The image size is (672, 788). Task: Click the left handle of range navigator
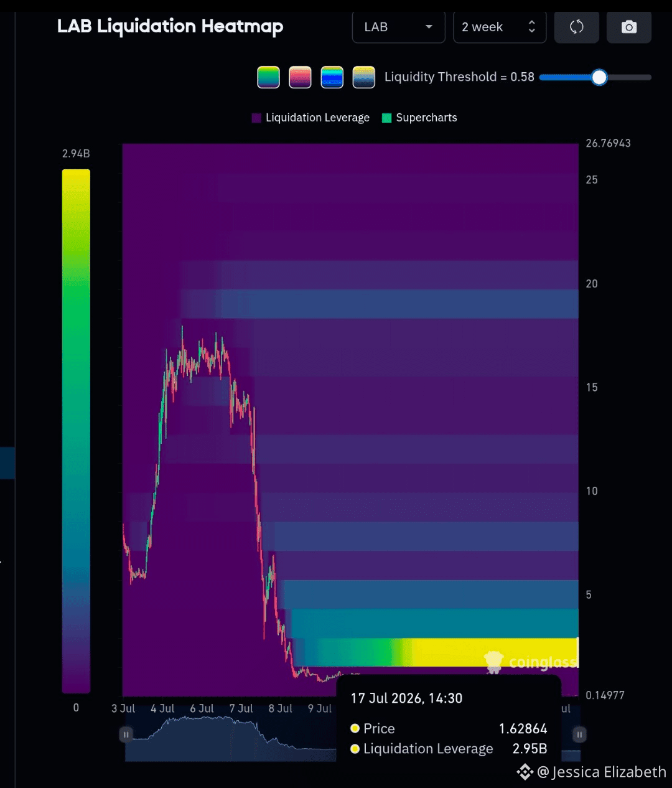click(x=126, y=734)
